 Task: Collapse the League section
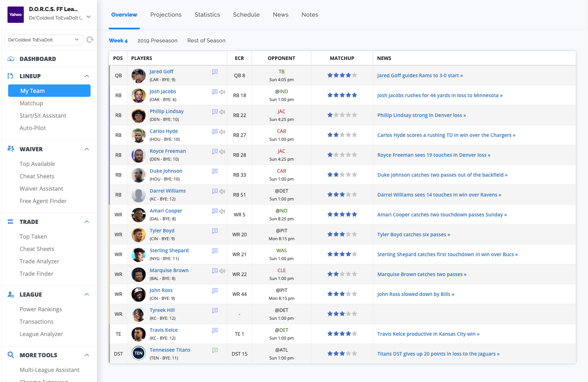pyautogui.click(x=87, y=295)
